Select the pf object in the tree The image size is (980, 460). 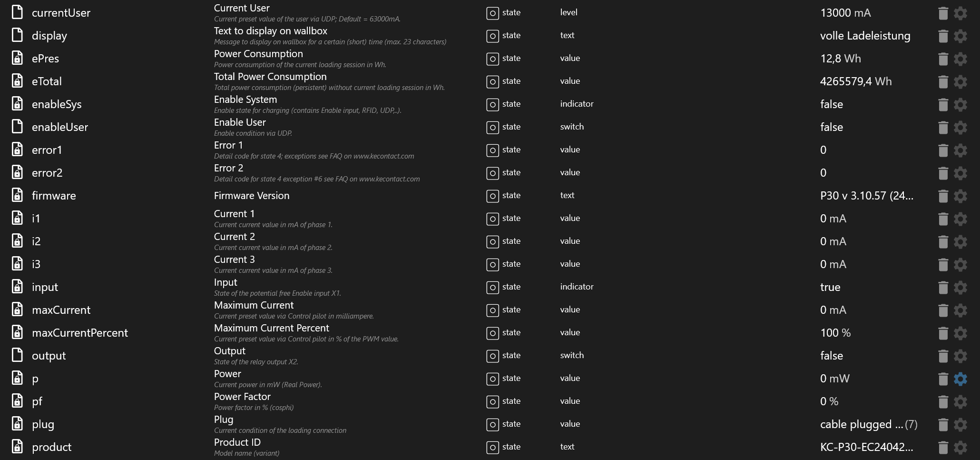click(x=37, y=401)
